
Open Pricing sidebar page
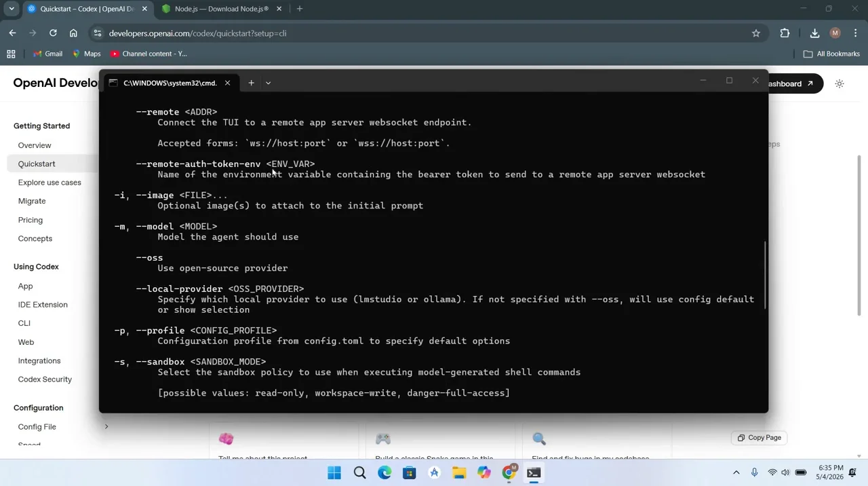(x=31, y=220)
